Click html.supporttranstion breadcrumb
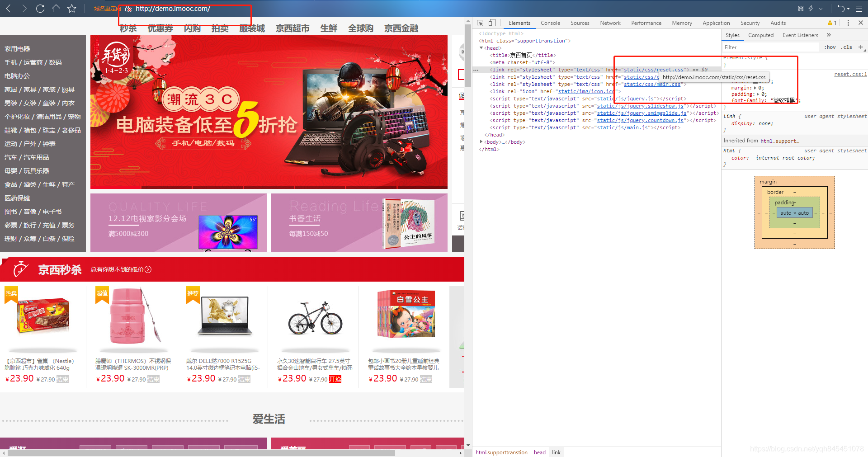This screenshot has height=457, width=868. click(501, 452)
